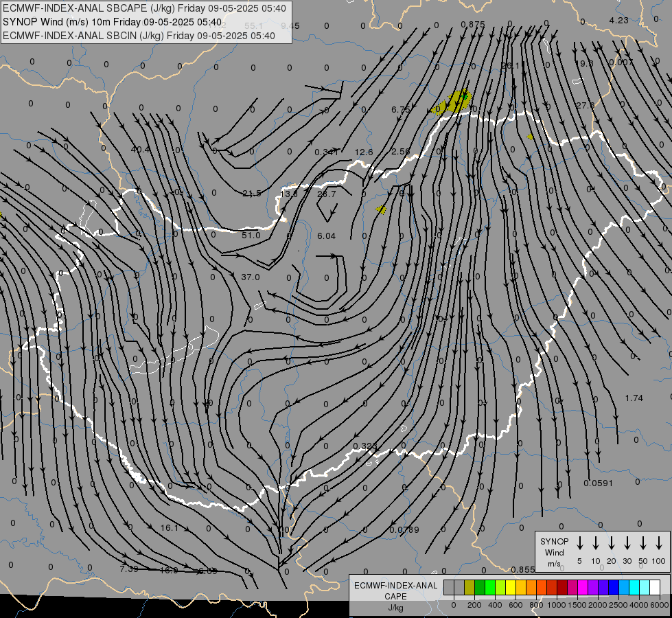Select the dark green CAPE legend swatch
Screen dimensions: 672x618
point(480,588)
